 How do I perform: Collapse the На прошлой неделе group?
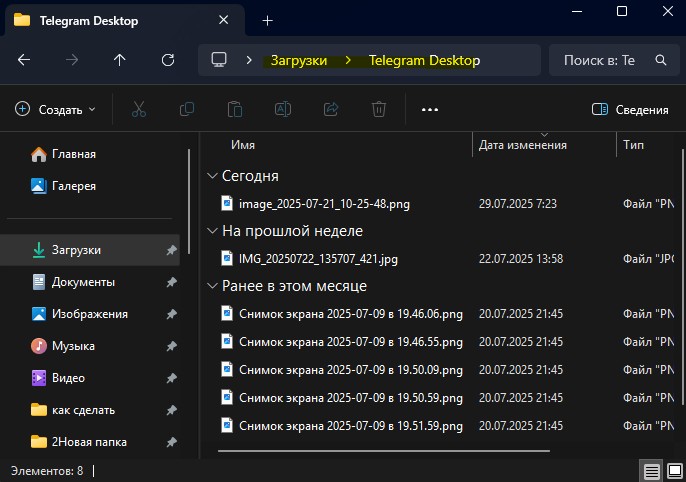tap(212, 231)
